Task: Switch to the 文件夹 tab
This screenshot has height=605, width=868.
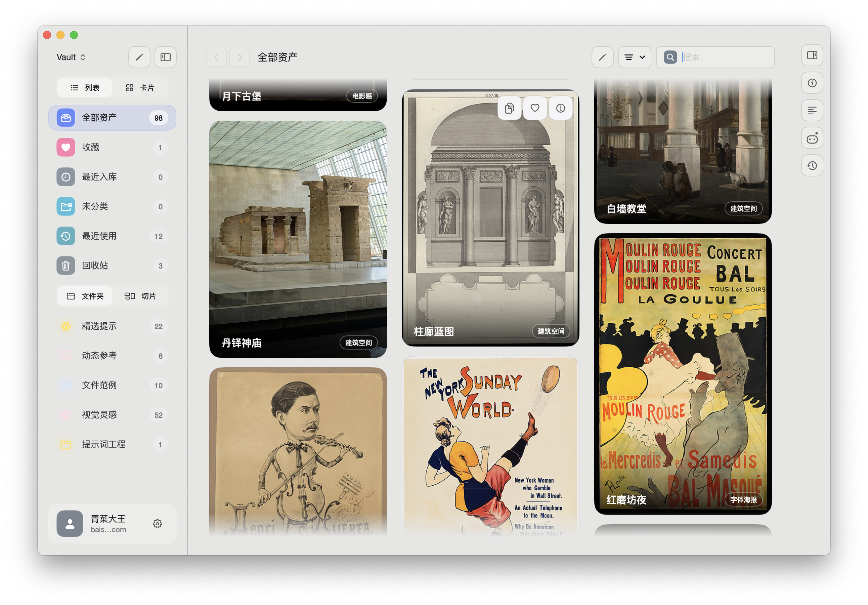Action: (85, 296)
